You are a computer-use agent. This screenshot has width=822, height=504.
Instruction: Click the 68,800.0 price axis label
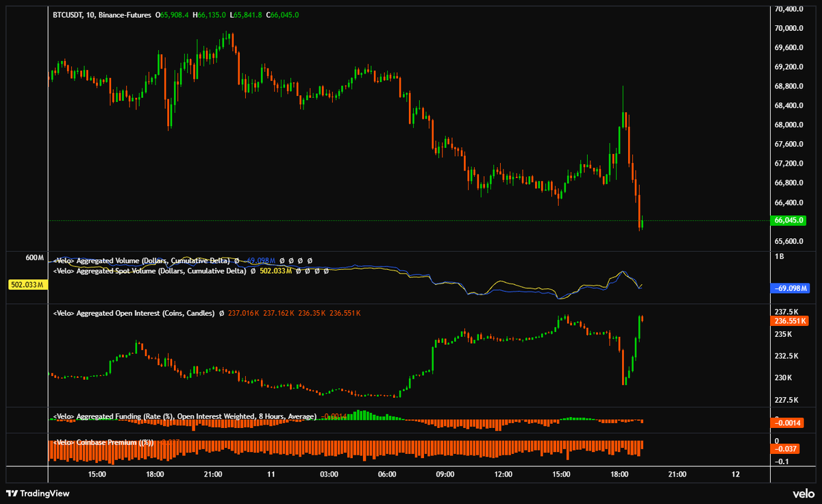coord(788,86)
